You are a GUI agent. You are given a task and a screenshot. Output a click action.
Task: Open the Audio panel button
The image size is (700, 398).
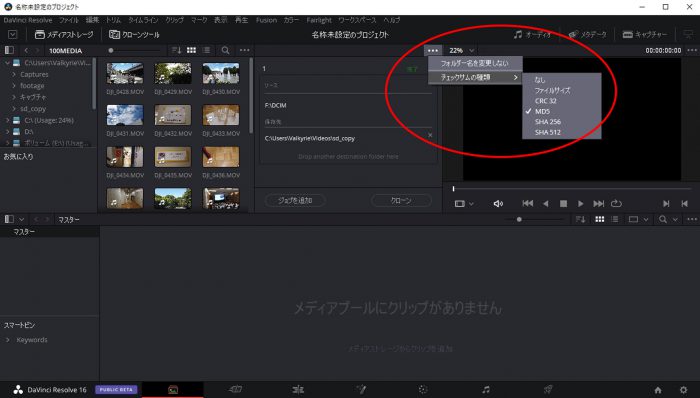(532, 34)
